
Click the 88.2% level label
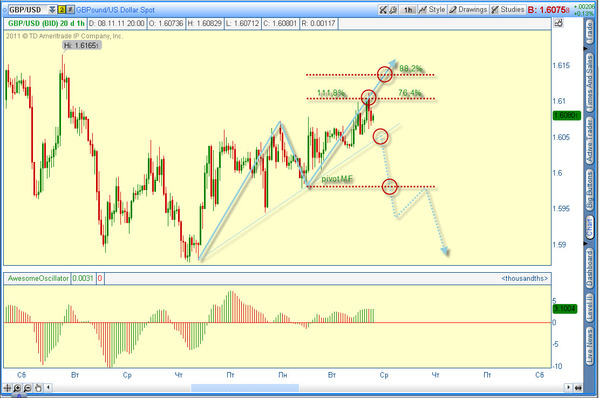pos(411,69)
